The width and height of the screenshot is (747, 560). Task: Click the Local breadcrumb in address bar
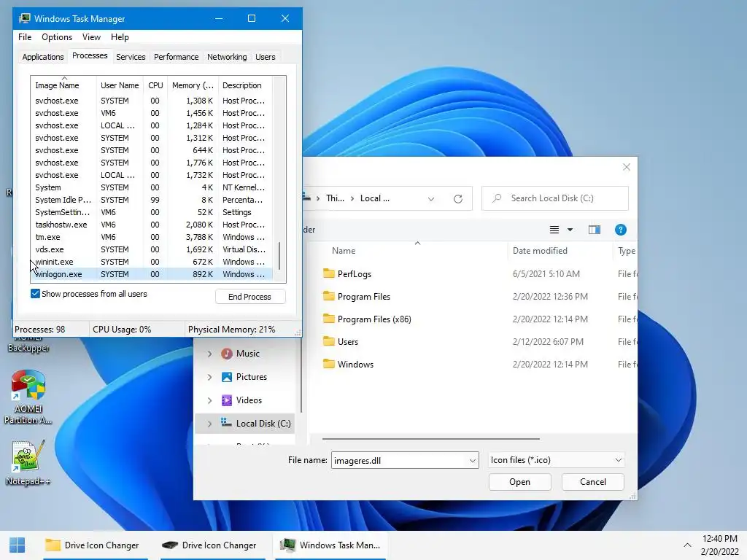pos(374,198)
